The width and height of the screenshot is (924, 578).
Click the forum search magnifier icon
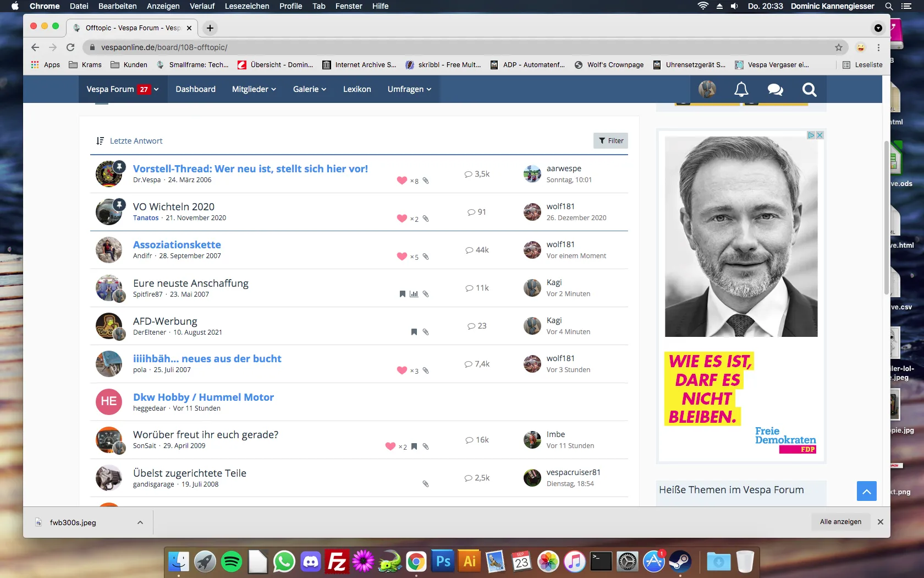point(809,89)
